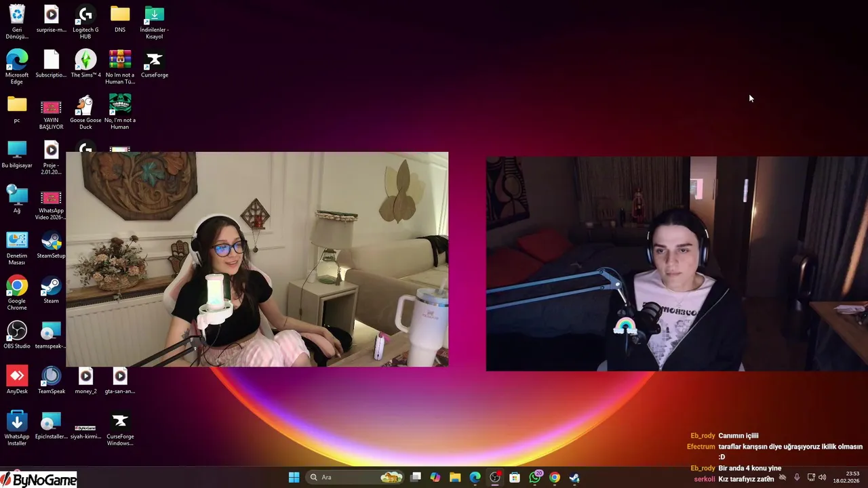The height and width of the screenshot is (488, 868).
Task: Launch AnyDesk
Action: 17,381
